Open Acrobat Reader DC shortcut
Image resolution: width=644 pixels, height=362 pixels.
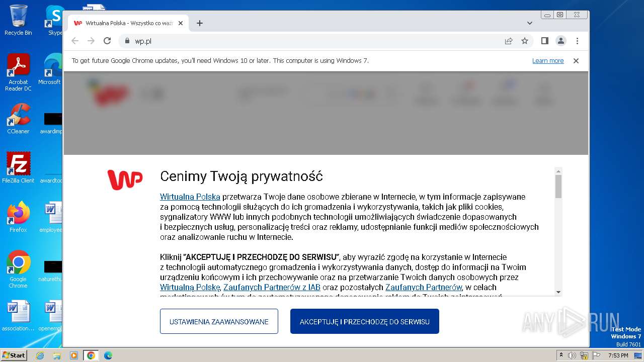18,72
